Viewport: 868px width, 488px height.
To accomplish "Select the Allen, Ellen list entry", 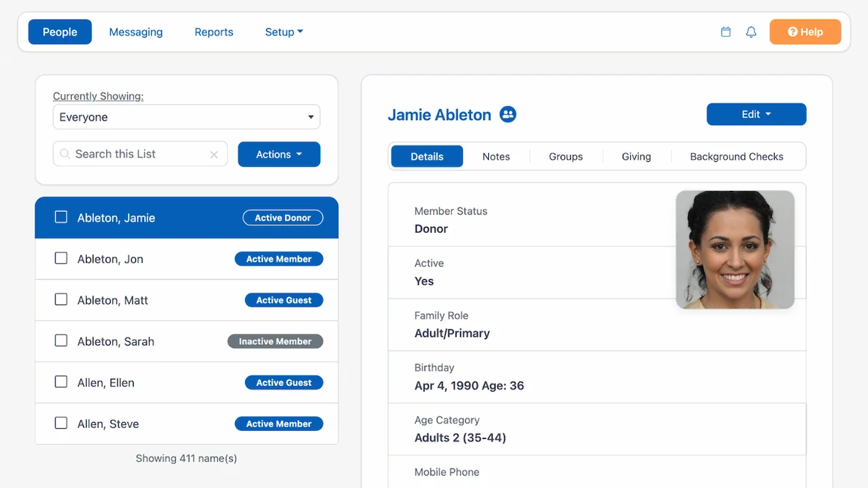I will tap(187, 382).
